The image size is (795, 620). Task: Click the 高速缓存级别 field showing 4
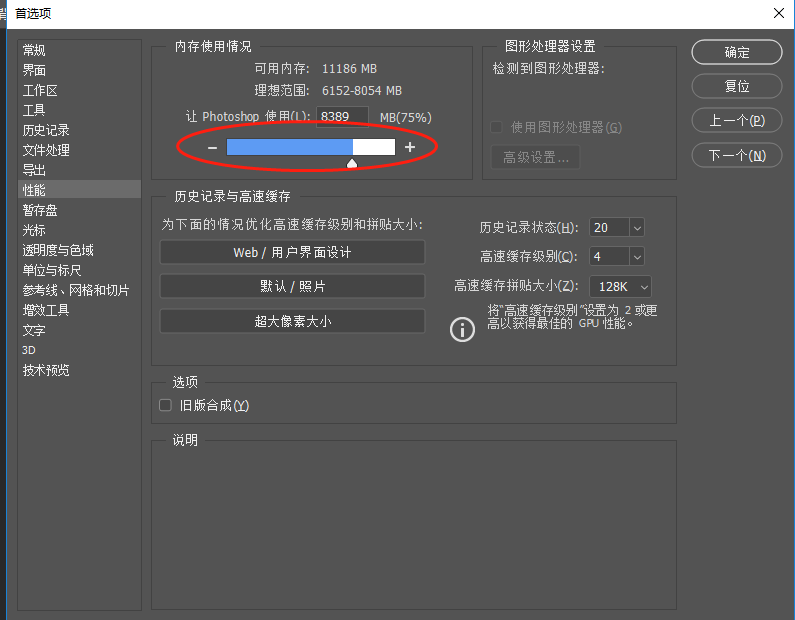pos(609,257)
